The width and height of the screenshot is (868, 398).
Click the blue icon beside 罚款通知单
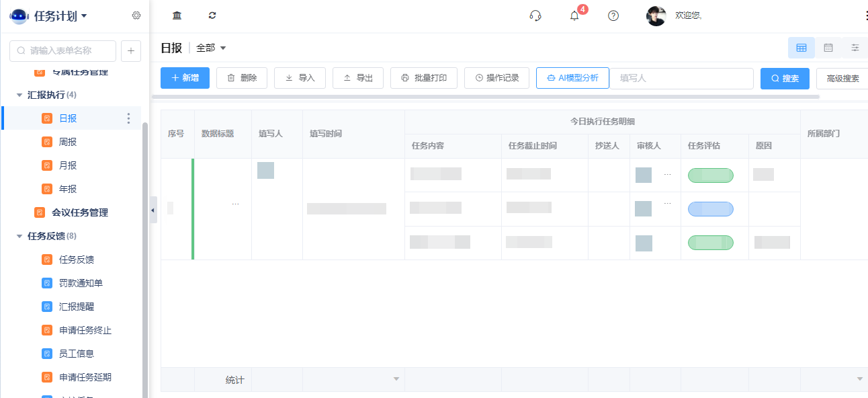pyautogui.click(x=47, y=283)
